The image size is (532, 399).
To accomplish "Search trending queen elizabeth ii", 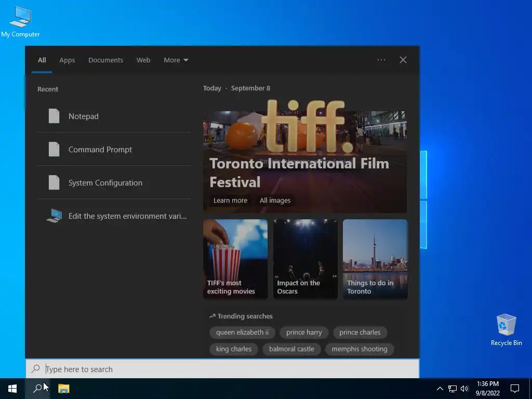I will 242,332.
